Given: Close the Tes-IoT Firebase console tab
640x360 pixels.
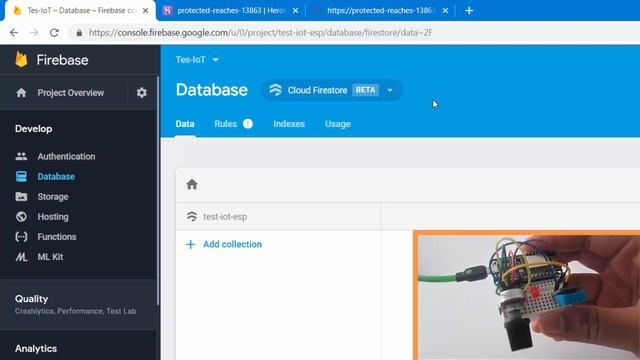Looking at the screenshot, I should (145, 11).
